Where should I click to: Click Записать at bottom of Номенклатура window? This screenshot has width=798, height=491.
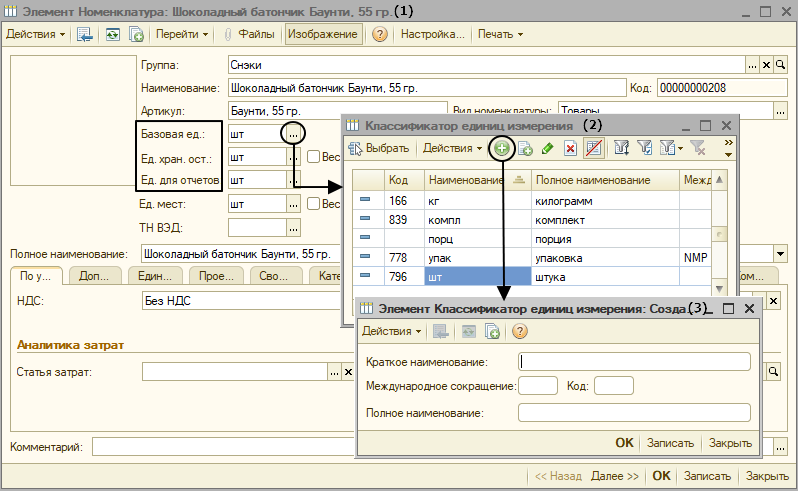(707, 476)
